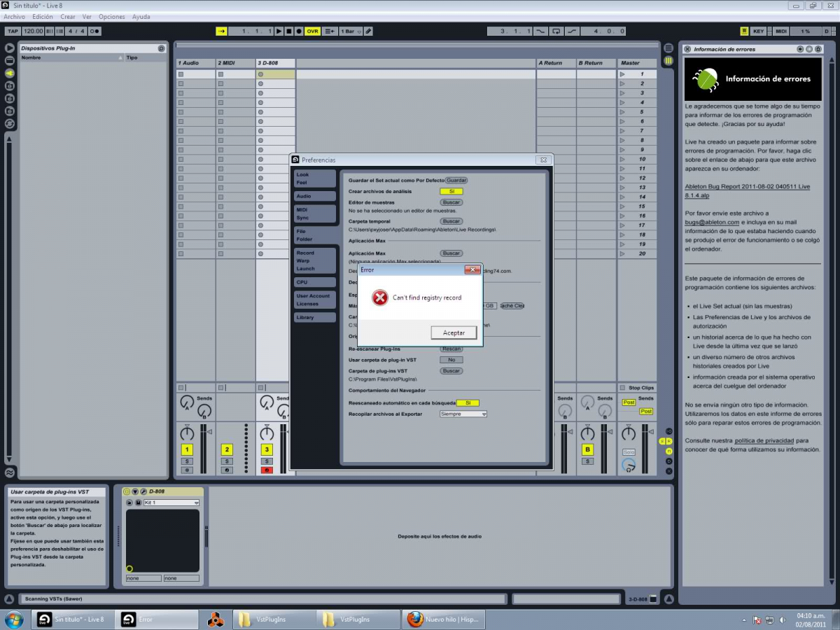840x630 pixels.
Task: Click the browser search icon in Dispositivos Plug-In
Action: [161, 48]
